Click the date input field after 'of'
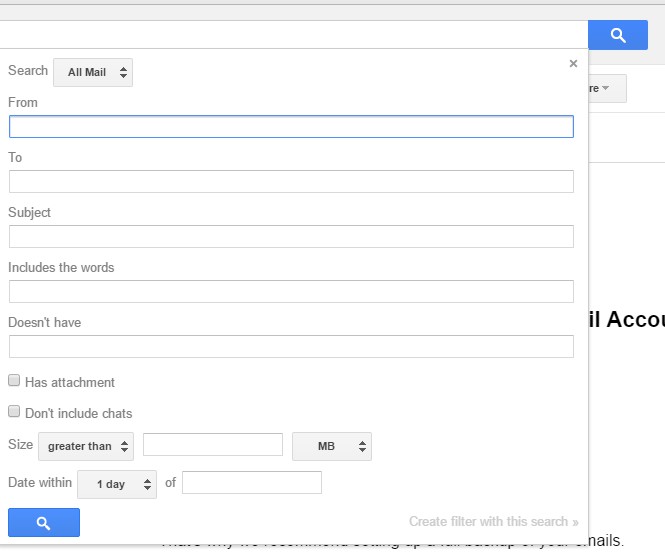 (x=252, y=483)
